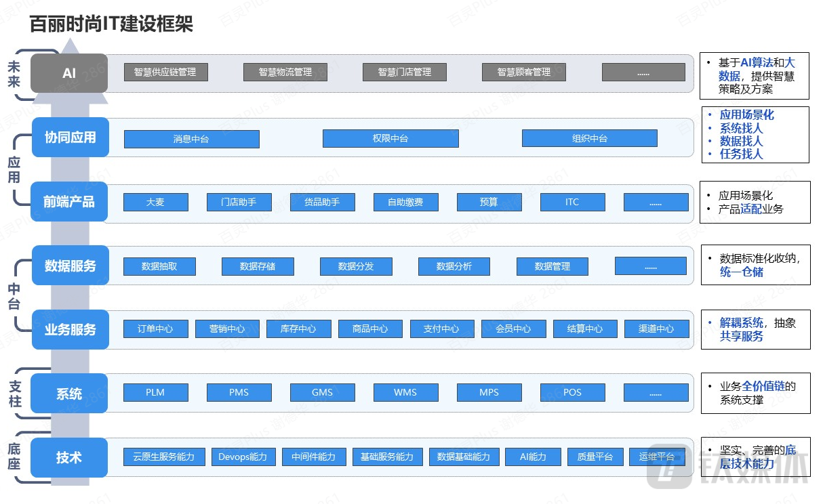选择「订单中心」

pos(155,329)
